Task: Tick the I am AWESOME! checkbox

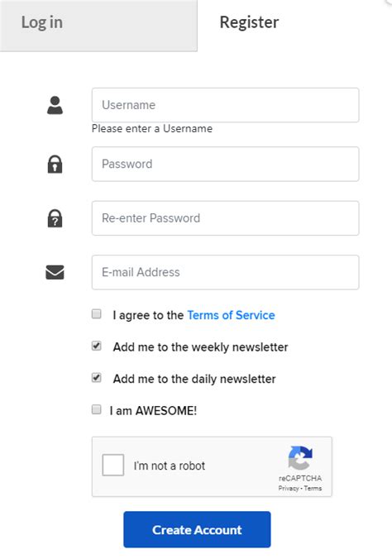Action: pos(96,409)
